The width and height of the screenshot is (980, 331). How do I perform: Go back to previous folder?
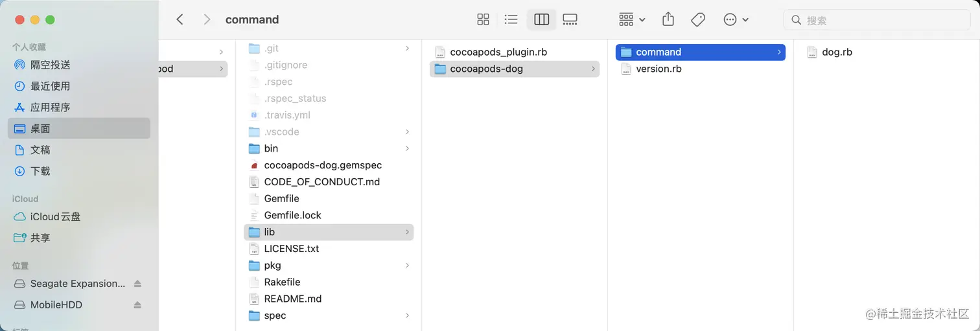[180, 19]
